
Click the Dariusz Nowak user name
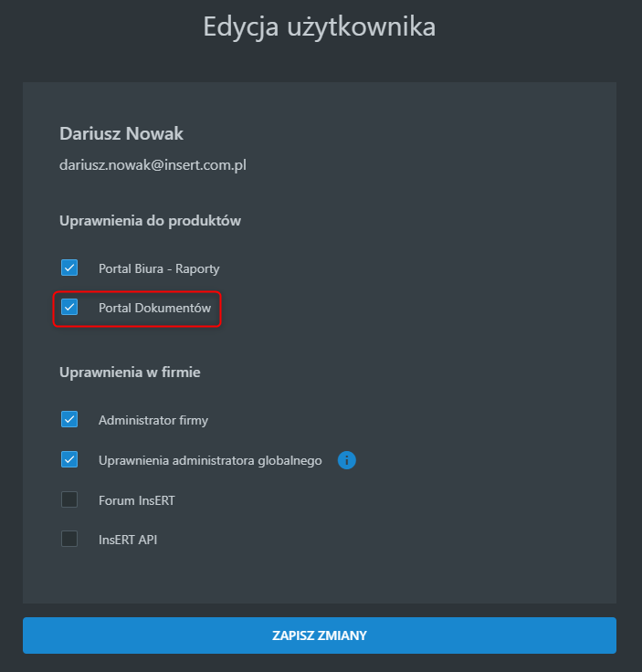(121, 133)
